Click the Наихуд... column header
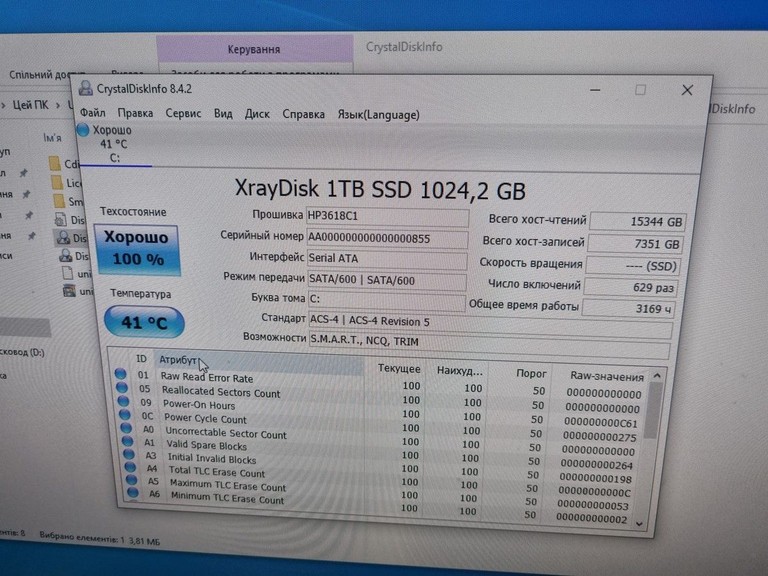Screen dimensions: 768x576 pos(459,371)
